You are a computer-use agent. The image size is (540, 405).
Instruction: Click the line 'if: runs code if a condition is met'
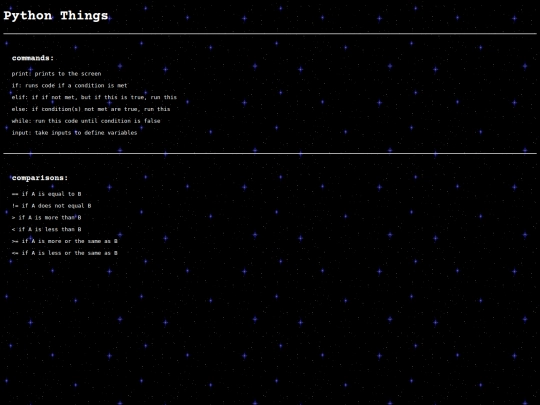tap(69, 85)
